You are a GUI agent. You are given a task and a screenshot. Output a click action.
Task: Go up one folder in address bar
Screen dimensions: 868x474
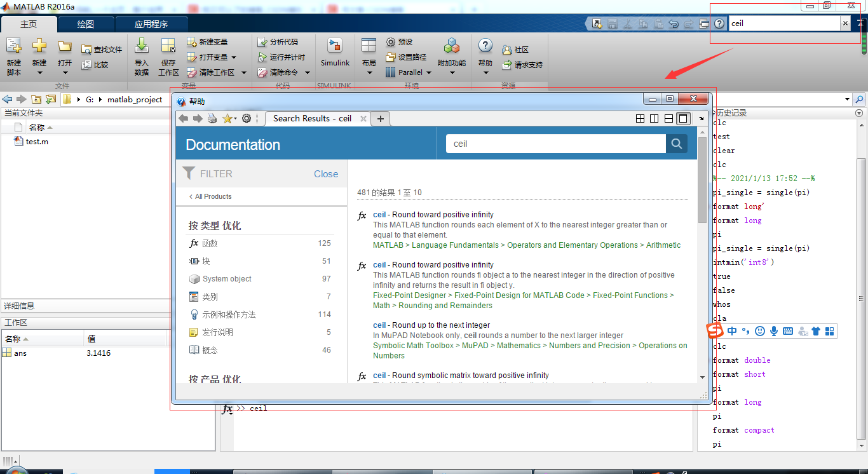(36, 100)
